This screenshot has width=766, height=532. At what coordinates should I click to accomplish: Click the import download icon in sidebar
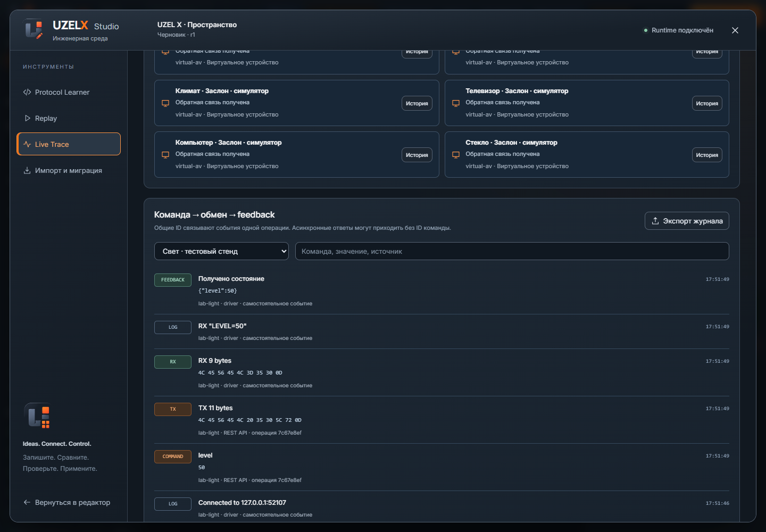tap(27, 170)
